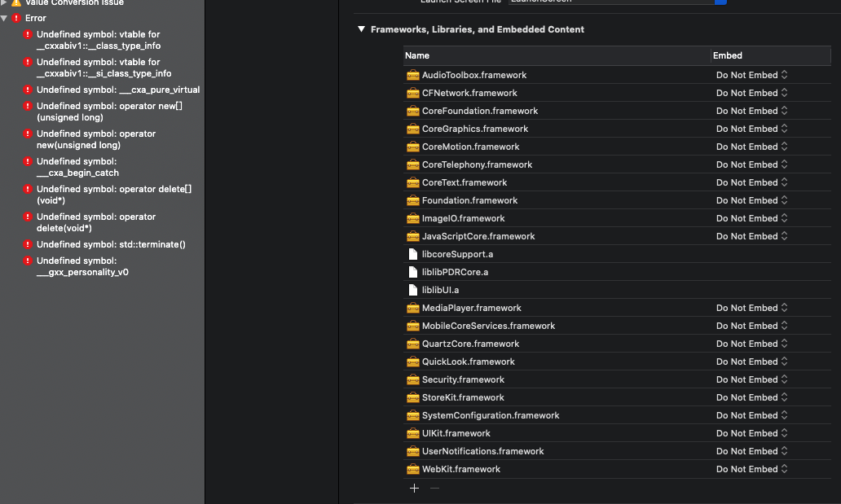Click the Security.framework toolbox icon
The height and width of the screenshot is (504, 841).
coord(412,379)
